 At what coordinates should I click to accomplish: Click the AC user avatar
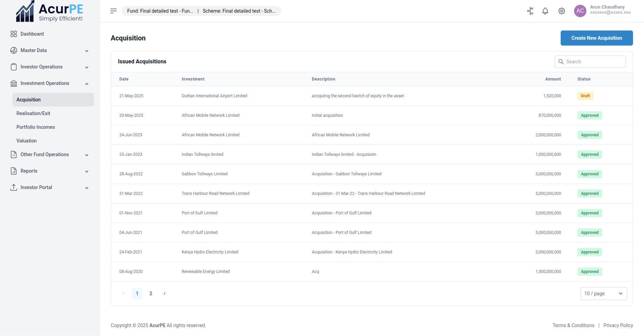coord(580,11)
